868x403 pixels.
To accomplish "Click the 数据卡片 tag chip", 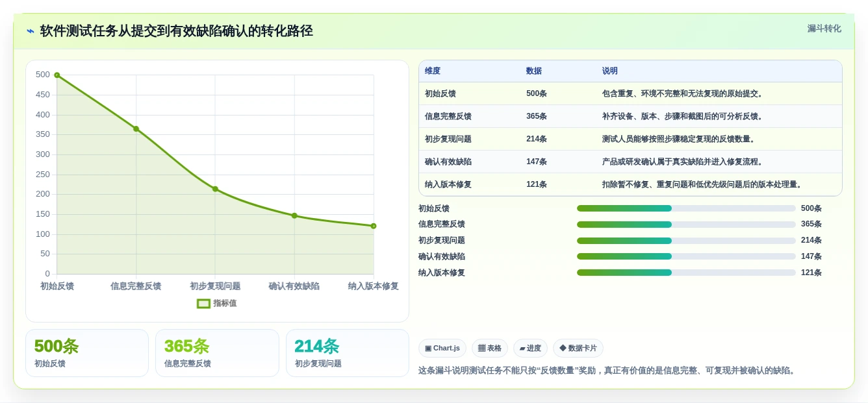I will tap(578, 348).
